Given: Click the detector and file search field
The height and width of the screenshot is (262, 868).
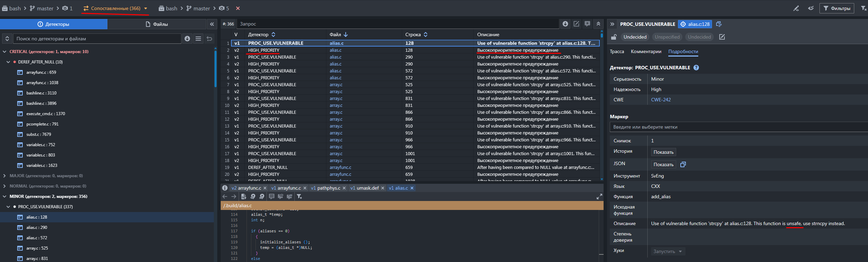Looking at the screenshot, I should [x=97, y=39].
